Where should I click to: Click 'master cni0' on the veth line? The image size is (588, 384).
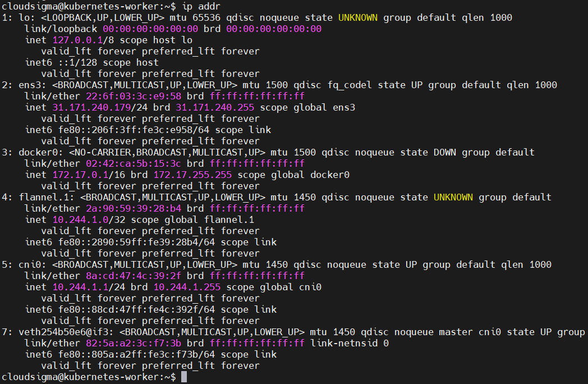click(x=470, y=332)
